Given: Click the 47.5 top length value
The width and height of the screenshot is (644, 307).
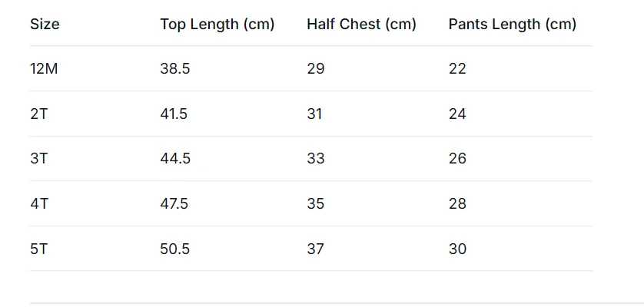Looking at the screenshot, I should click(174, 203).
